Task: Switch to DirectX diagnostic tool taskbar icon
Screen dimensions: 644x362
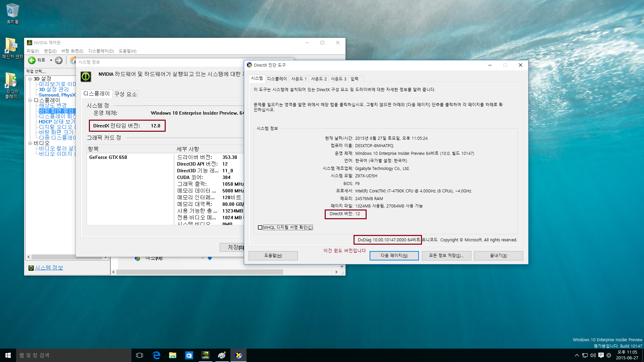Action: tap(238, 355)
